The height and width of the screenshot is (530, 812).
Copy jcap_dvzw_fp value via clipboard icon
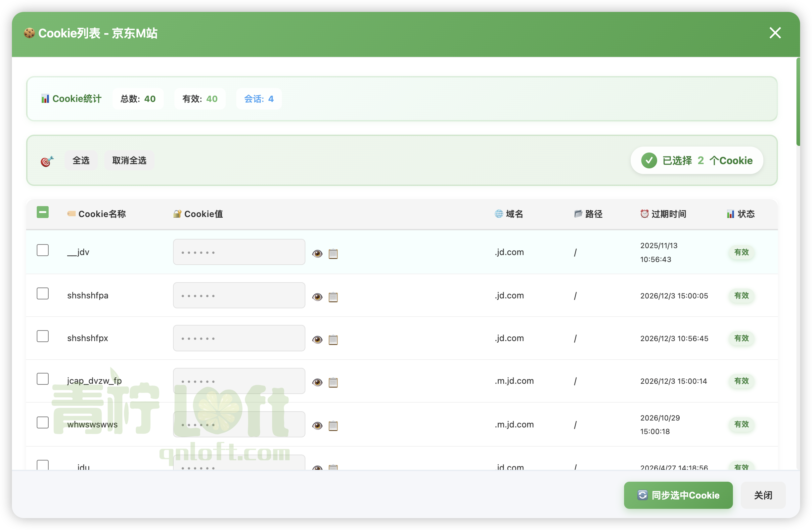(333, 382)
